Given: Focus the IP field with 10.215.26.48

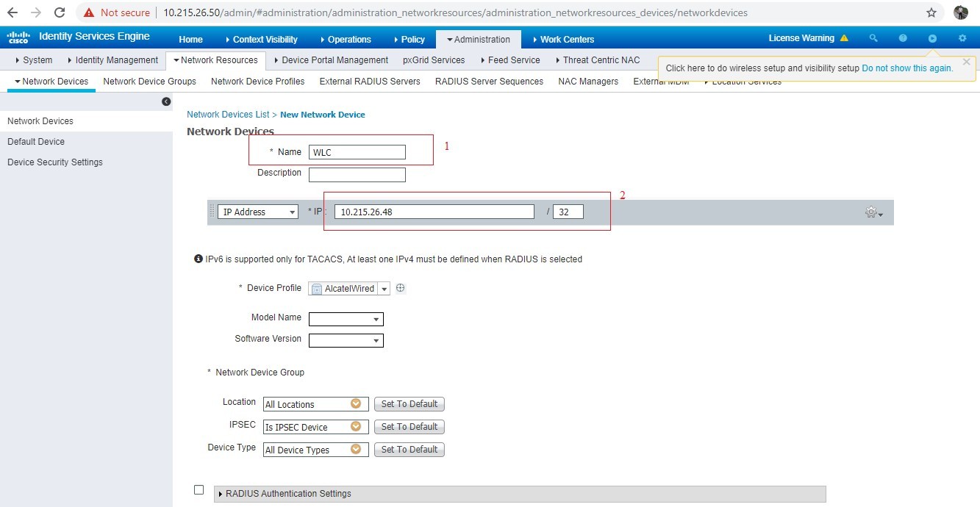Looking at the screenshot, I should (x=434, y=212).
